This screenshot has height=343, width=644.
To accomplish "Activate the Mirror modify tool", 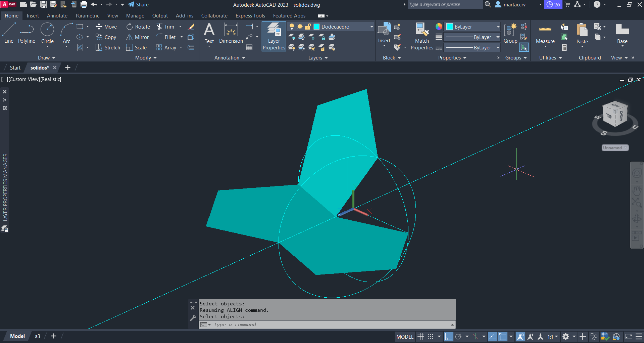I will click(x=137, y=37).
